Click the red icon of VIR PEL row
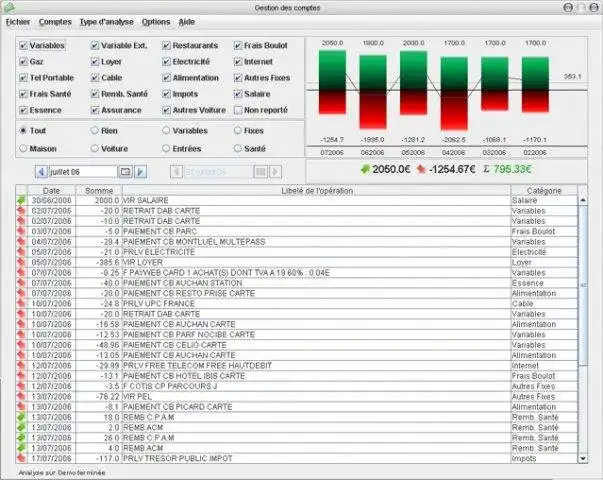 [21, 397]
